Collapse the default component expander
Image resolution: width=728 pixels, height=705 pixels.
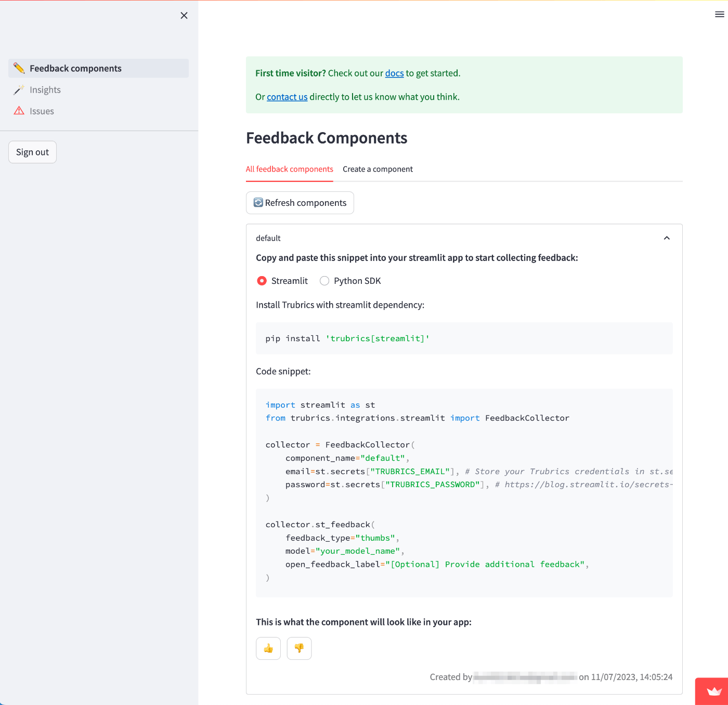667,238
